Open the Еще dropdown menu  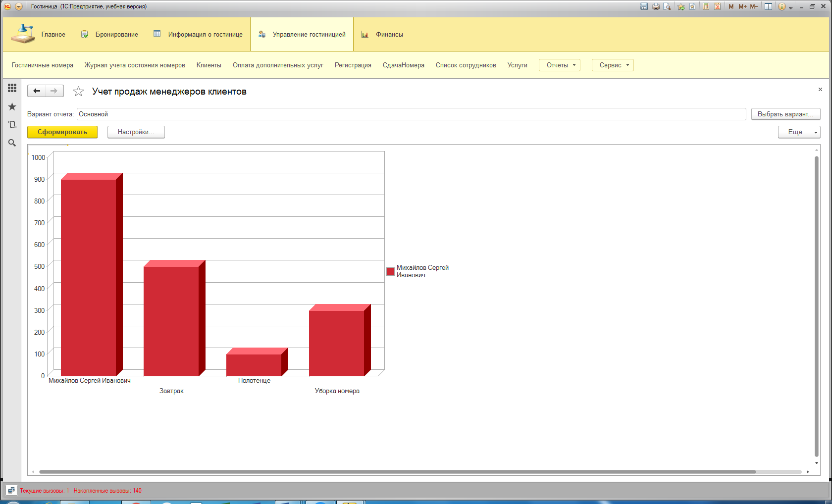[799, 132]
